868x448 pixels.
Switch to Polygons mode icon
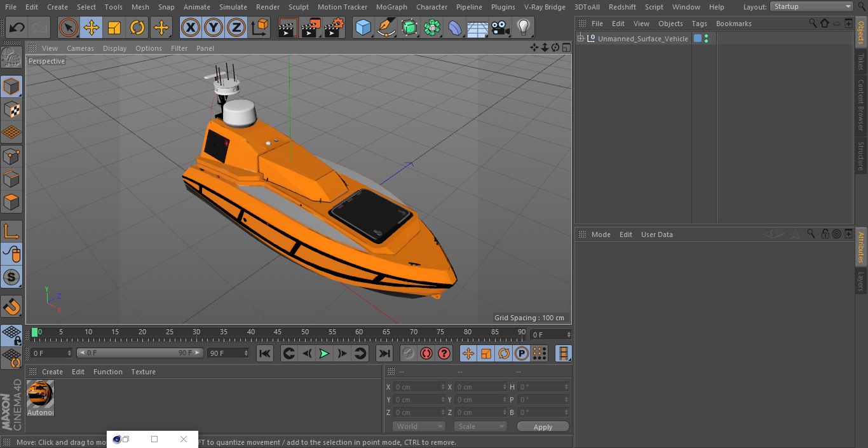(11, 203)
